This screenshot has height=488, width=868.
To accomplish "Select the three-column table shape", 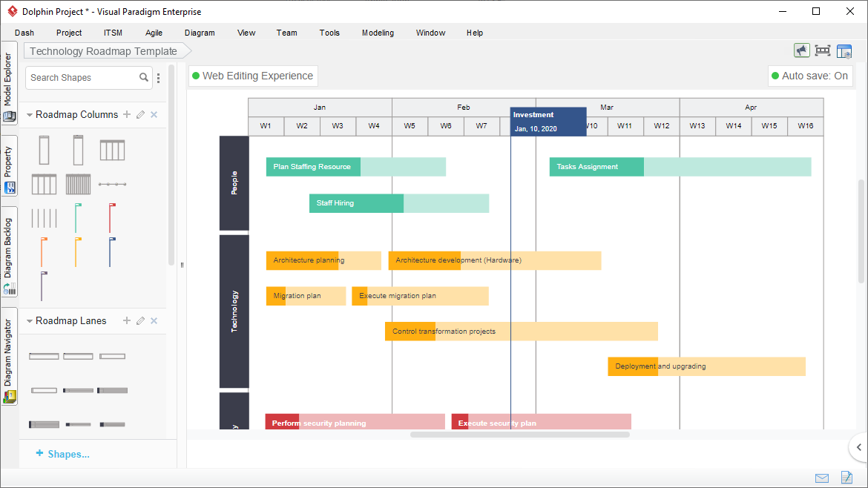I will (112, 150).
